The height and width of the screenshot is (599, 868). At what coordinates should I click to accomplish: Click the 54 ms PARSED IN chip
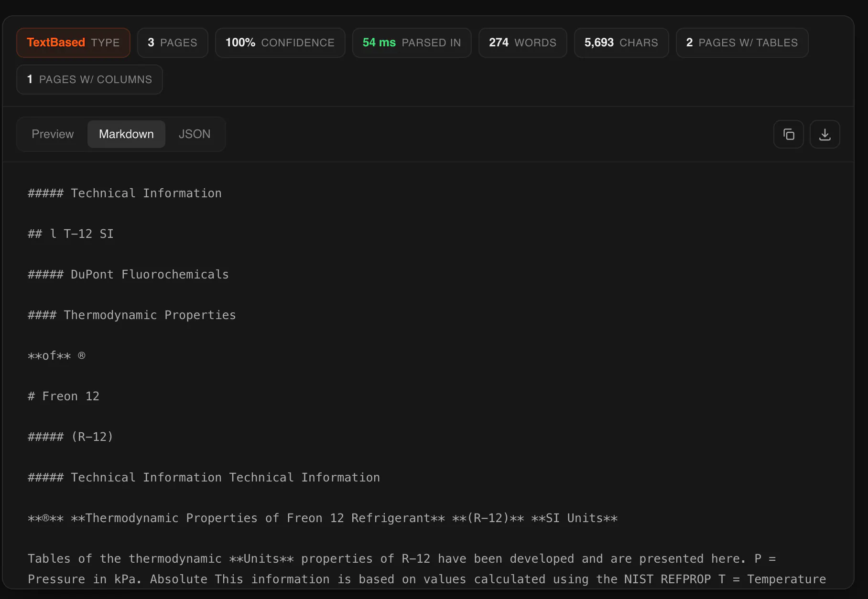pyautogui.click(x=412, y=43)
